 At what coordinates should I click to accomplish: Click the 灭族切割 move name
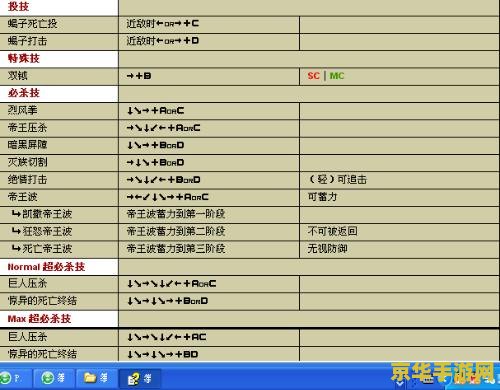coord(27,162)
